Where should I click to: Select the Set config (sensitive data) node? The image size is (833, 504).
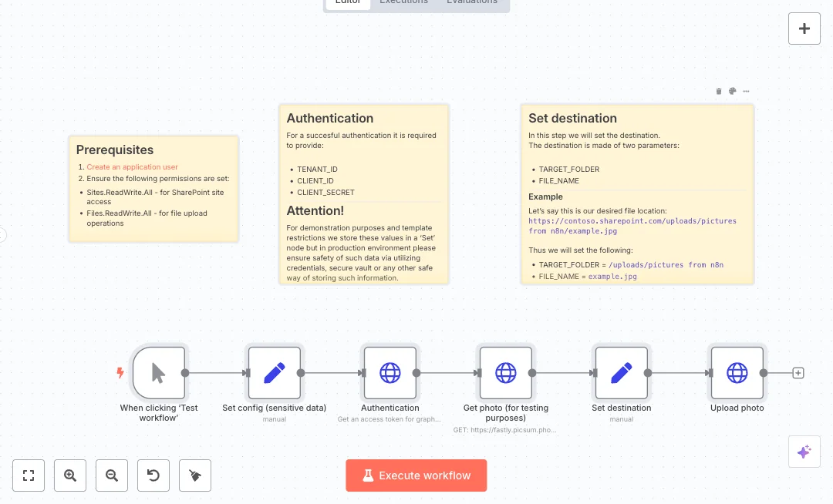275,373
